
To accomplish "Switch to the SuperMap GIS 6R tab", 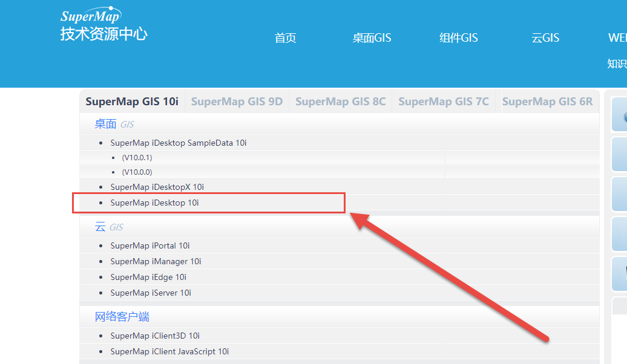I will click(x=547, y=102).
